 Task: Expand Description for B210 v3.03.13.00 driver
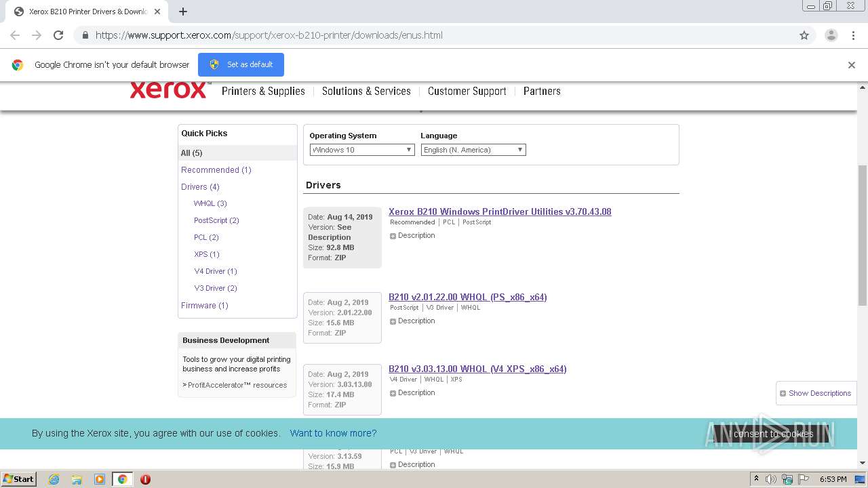tap(412, 393)
